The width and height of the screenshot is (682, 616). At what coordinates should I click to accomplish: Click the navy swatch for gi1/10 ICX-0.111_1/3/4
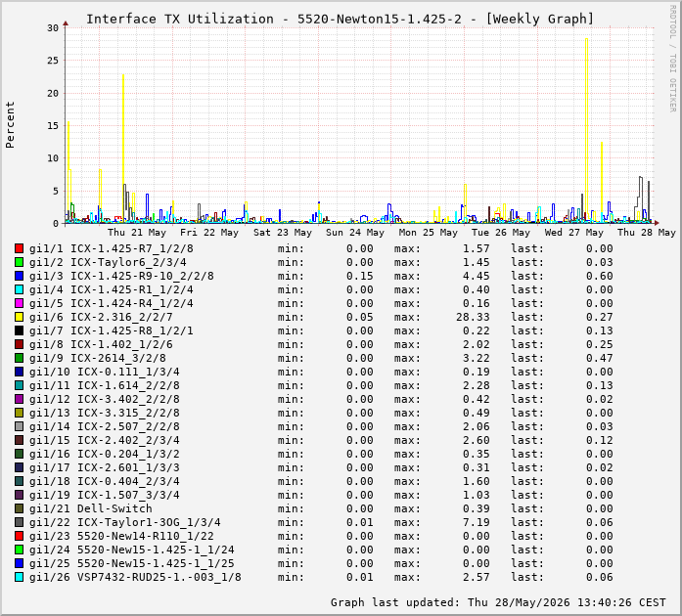[x=19, y=372]
